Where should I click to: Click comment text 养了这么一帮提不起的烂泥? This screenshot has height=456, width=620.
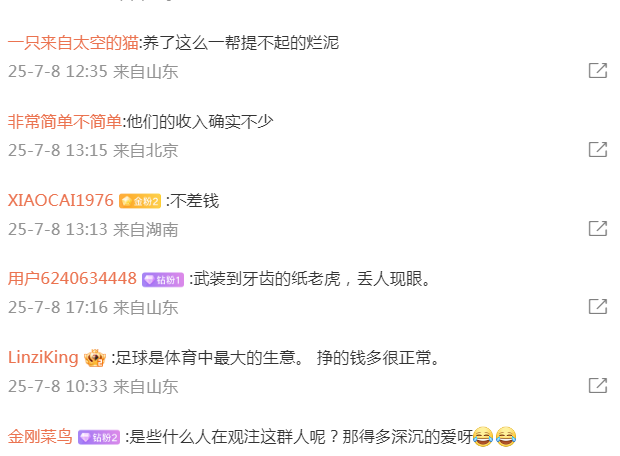241,42
